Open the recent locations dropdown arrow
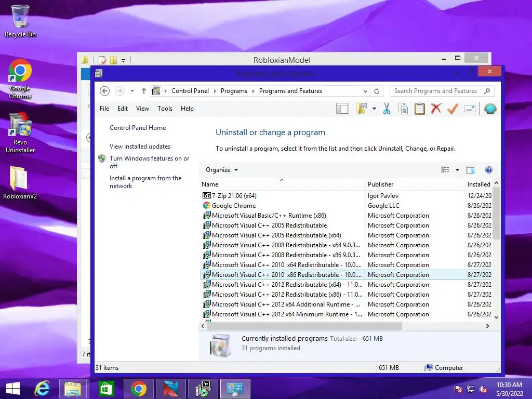The width and height of the screenshot is (532, 399). [x=132, y=91]
